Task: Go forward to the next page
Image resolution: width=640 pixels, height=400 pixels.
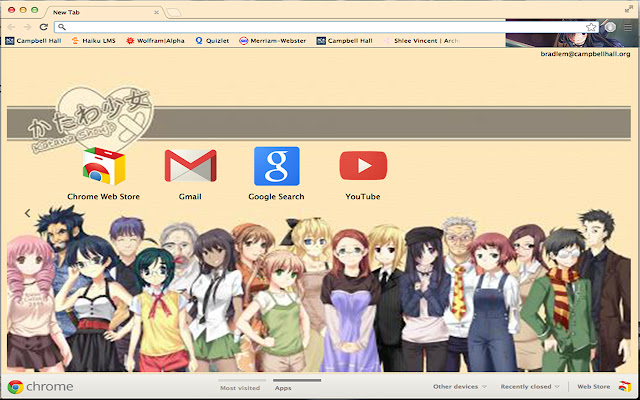Action: point(27,27)
